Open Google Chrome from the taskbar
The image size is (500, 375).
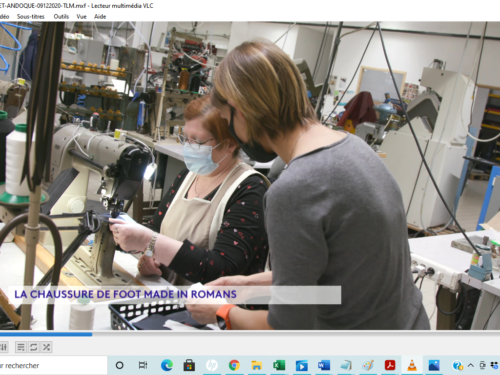[x=234, y=366]
